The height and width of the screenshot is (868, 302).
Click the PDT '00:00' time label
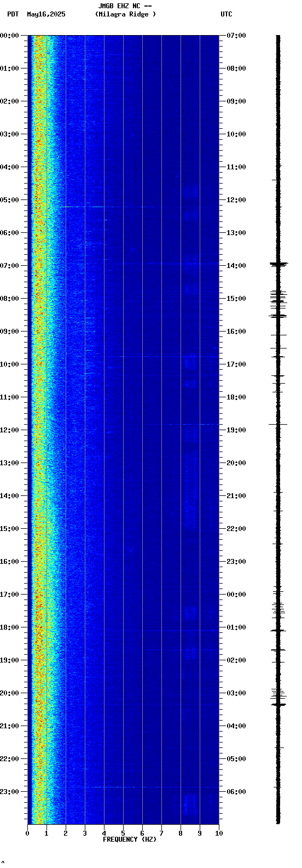[x=10, y=36]
